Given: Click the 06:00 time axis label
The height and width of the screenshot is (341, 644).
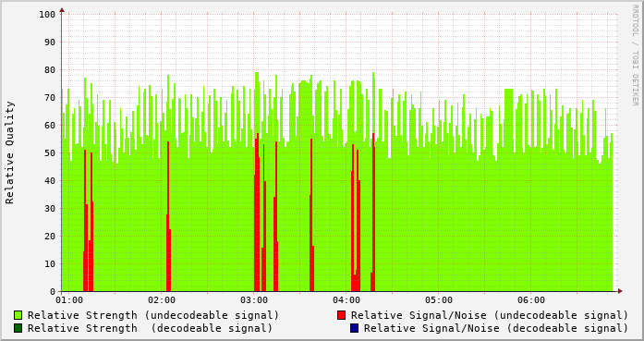Looking at the screenshot, I should (531, 300).
